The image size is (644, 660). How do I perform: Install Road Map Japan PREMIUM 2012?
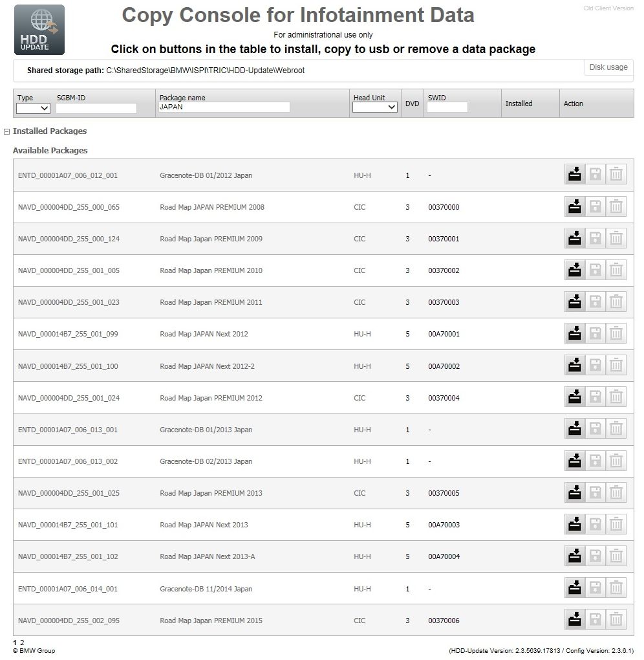pyautogui.click(x=575, y=397)
